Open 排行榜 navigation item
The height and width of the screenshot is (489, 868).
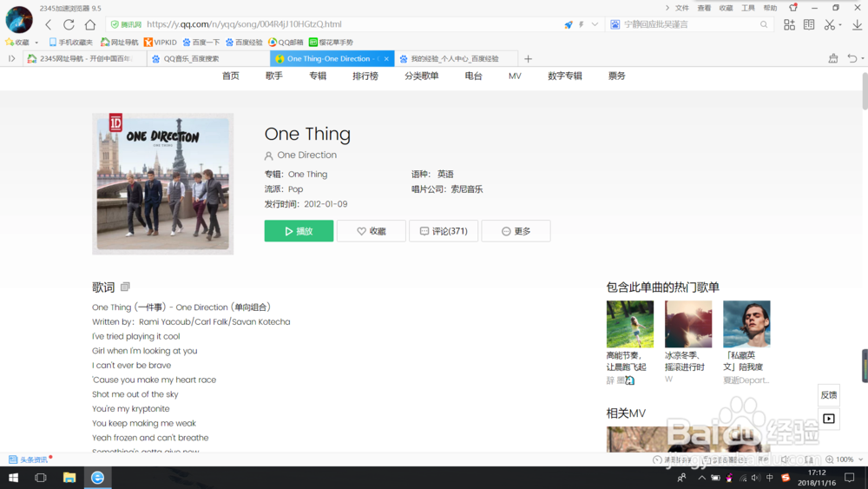[x=365, y=76]
